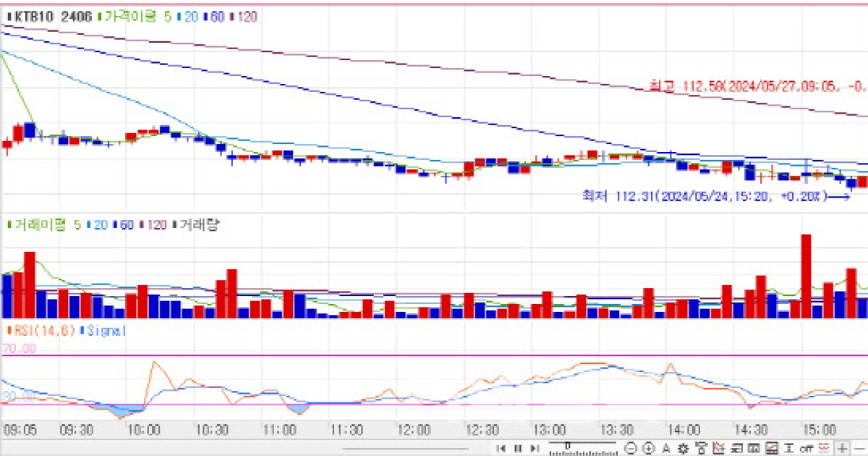Select the text annotation 'A' tool
This screenshot has width=868, height=456.
665,449
